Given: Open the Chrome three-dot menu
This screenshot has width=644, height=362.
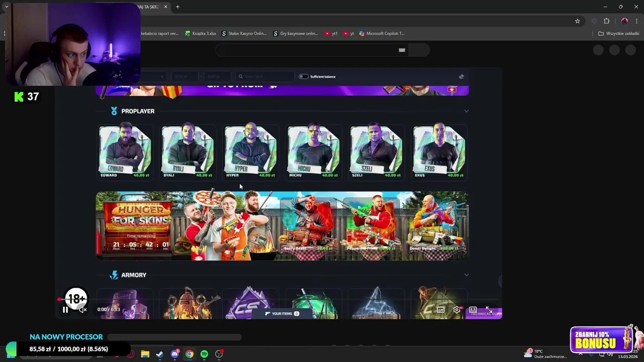Looking at the screenshot, I should coord(636,21).
